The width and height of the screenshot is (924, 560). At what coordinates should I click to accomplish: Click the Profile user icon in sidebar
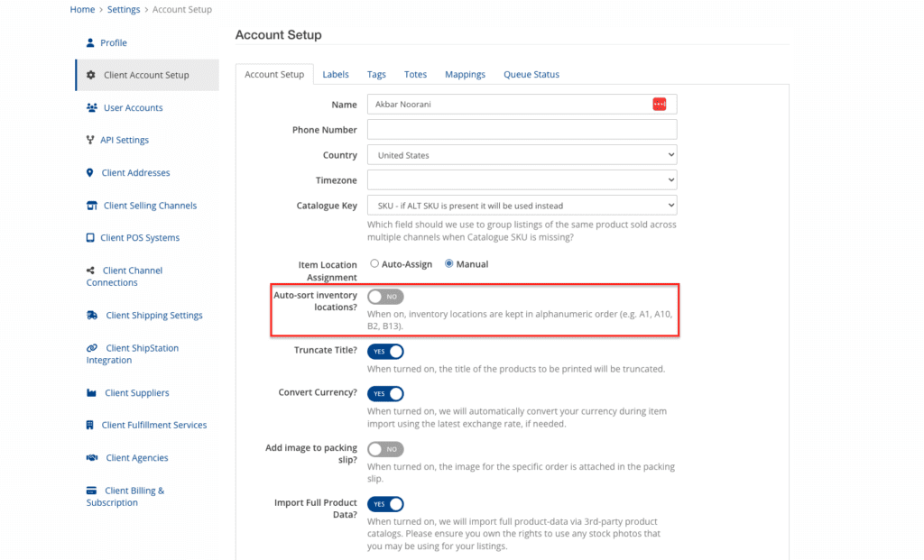point(90,42)
